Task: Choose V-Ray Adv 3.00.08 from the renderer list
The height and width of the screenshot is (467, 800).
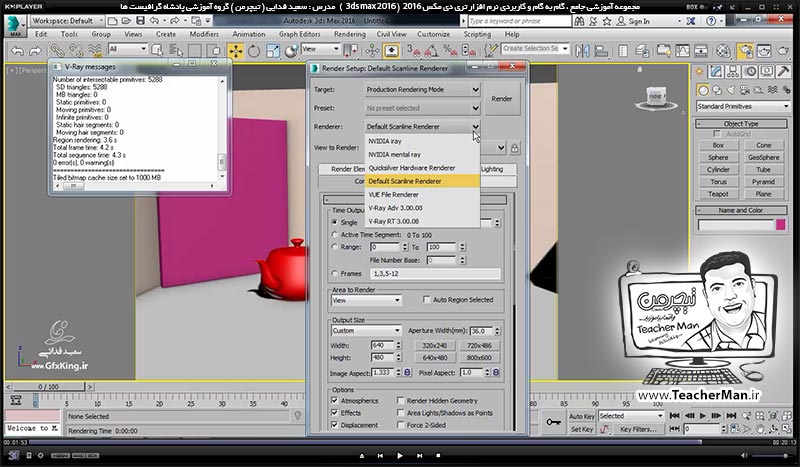Action: click(422, 208)
